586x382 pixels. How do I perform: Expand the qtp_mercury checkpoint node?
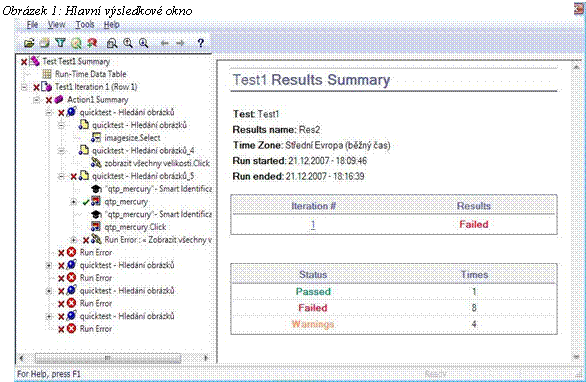click(74, 202)
